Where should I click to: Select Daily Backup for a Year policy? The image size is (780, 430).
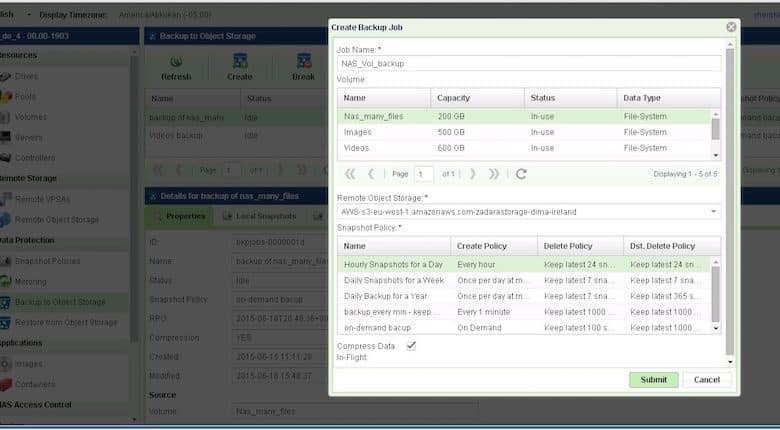coord(524,296)
